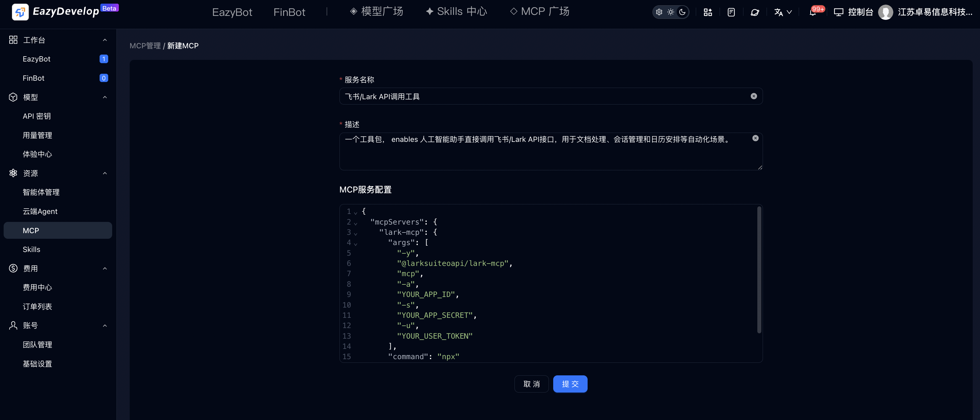Collapse the 资源 sidebar section
The image size is (980, 420).
(105, 173)
